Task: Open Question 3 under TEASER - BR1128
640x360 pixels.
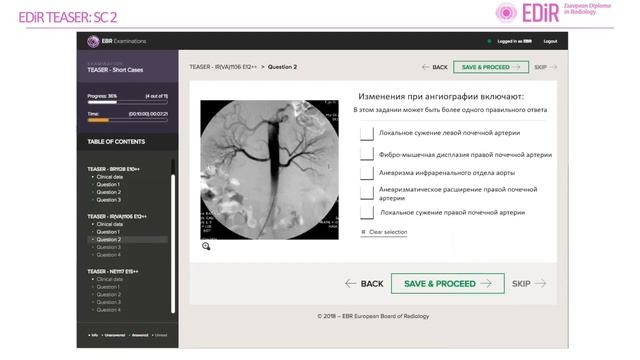Action: click(x=109, y=200)
